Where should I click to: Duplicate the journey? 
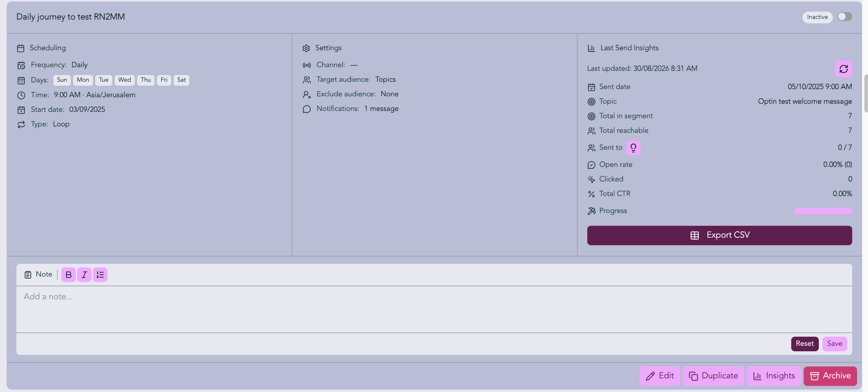(x=713, y=376)
